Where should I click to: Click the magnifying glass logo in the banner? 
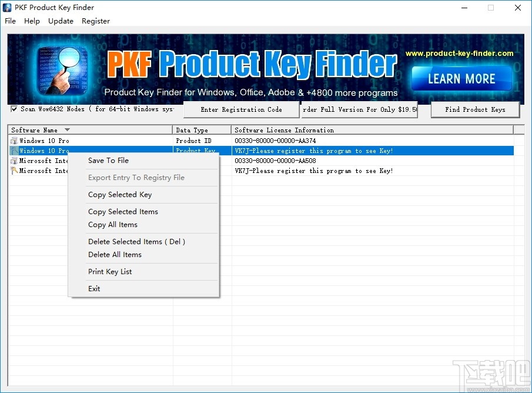pos(62,66)
